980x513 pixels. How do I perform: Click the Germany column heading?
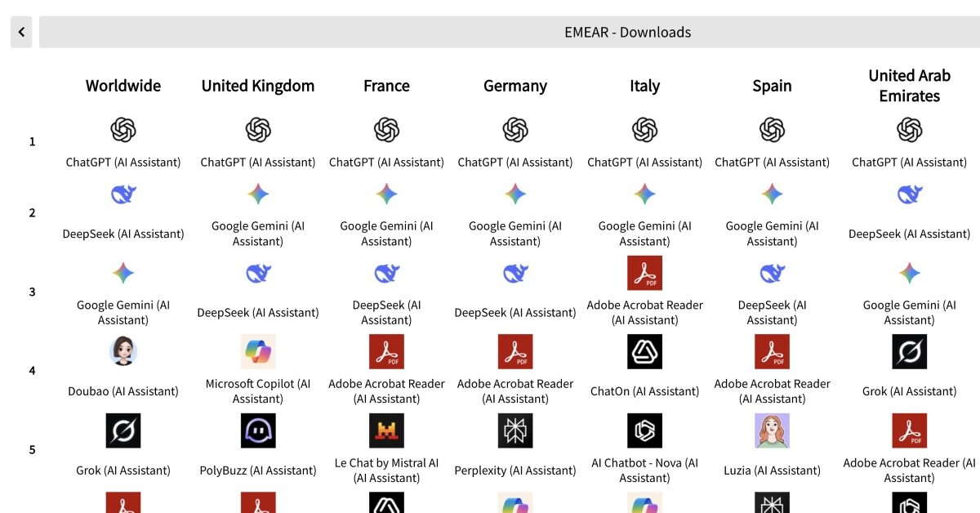(x=515, y=86)
